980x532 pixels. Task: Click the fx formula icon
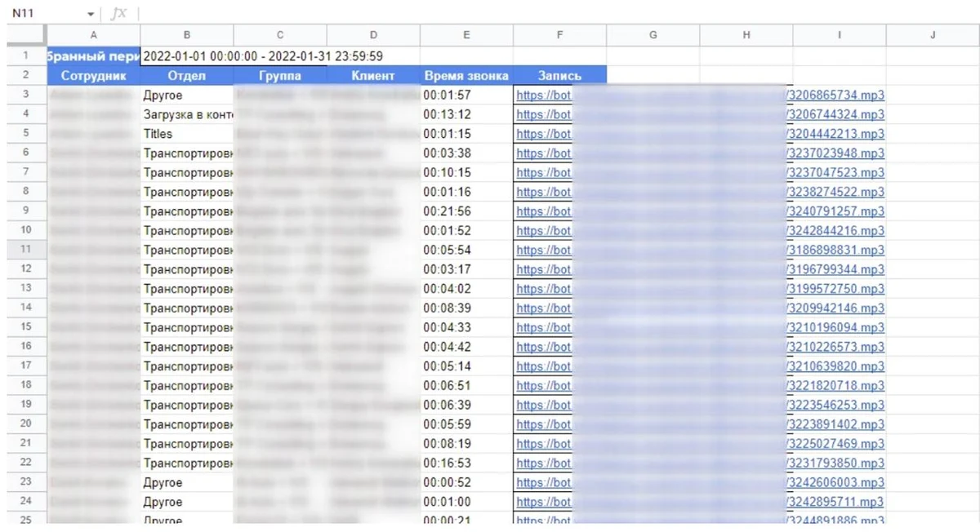click(x=118, y=14)
